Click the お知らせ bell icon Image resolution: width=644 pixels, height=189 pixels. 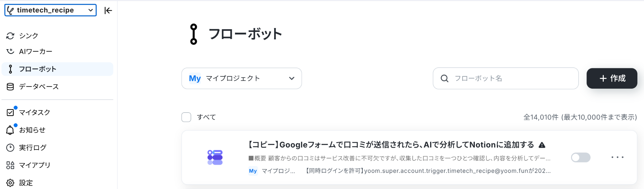10,130
